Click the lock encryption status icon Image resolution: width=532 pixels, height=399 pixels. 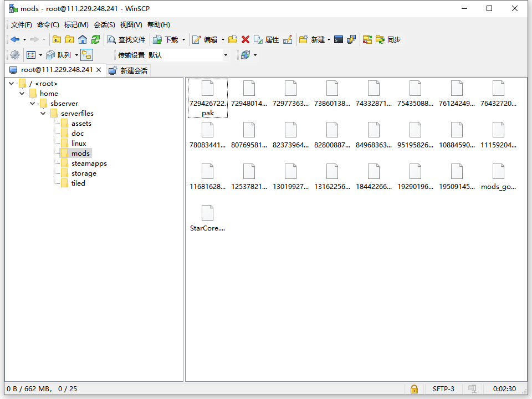pos(415,389)
